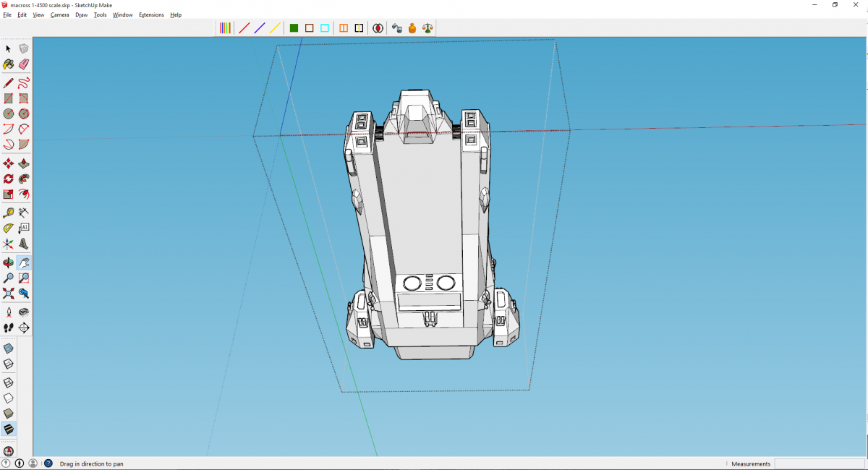The height and width of the screenshot is (470, 868).
Task: Select the arrow Select tool
Action: tap(9, 48)
